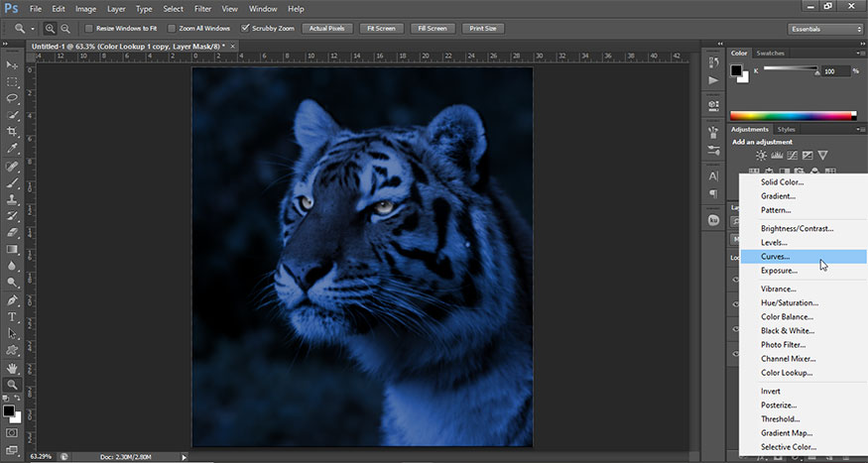Select the Horizontal Type tool
Screen dimensions: 868x463
pyautogui.click(x=12, y=317)
